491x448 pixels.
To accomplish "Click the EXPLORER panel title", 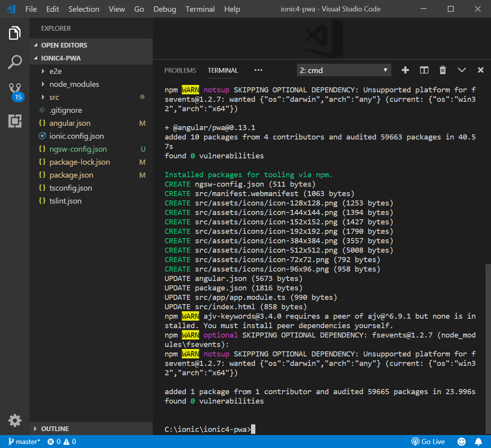I will (x=56, y=28).
